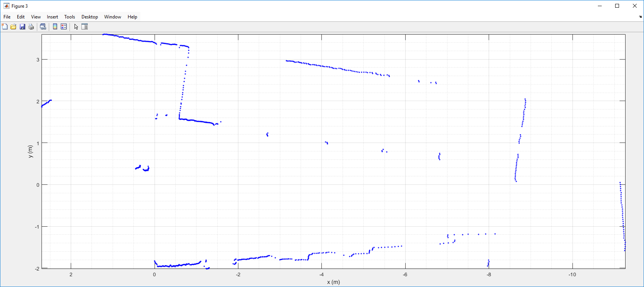Click the x (m) axis label

333,282
